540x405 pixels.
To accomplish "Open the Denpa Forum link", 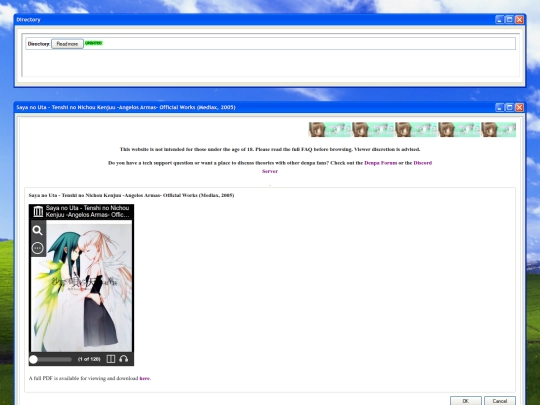I will (381, 163).
